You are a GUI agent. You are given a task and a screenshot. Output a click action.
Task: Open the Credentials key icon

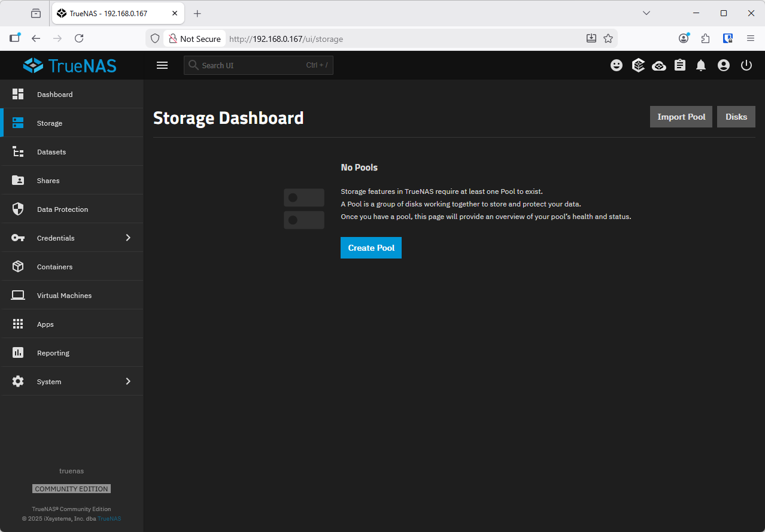tap(18, 238)
